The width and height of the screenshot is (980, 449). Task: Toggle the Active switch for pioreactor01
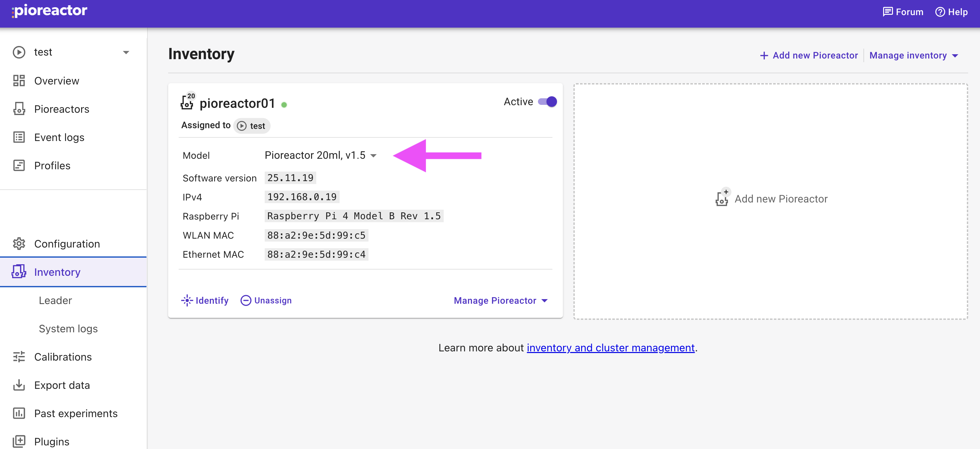pos(547,102)
